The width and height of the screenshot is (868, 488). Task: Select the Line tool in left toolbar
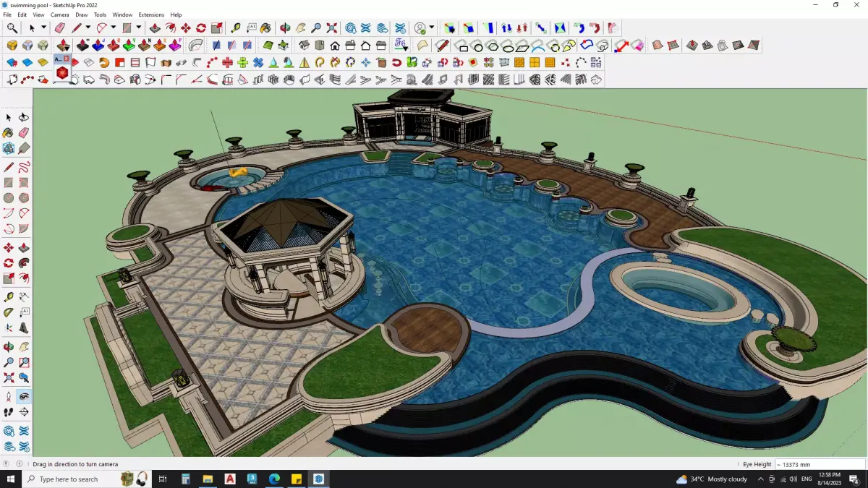[9, 167]
